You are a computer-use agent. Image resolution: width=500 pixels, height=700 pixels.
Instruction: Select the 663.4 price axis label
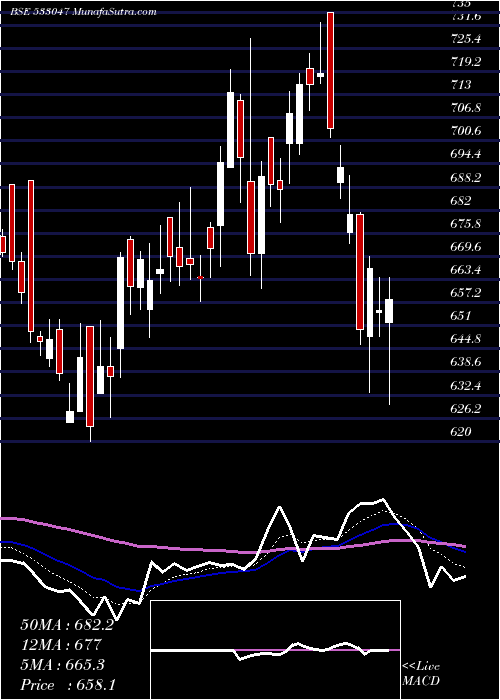pyautogui.click(x=466, y=270)
